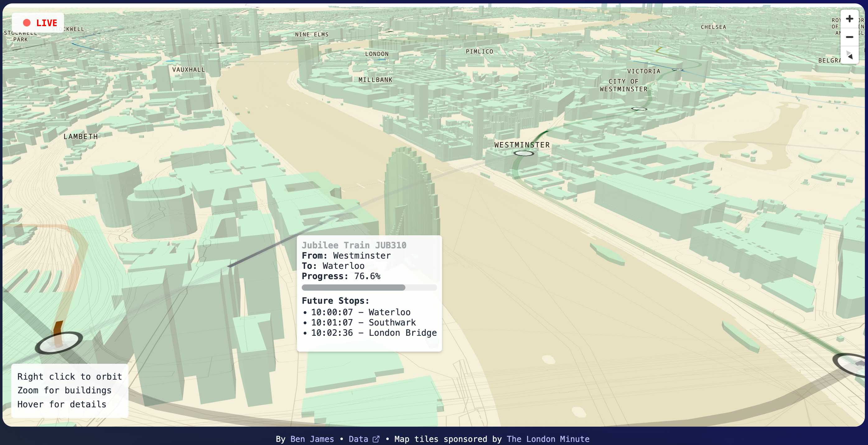Open the Ben James author link
Viewport: 868px width, 445px height.
[x=312, y=439]
